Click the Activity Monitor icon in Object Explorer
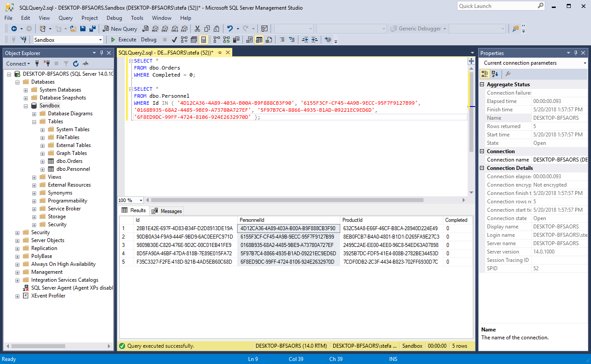This screenshot has width=591, height=364. (x=85, y=63)
